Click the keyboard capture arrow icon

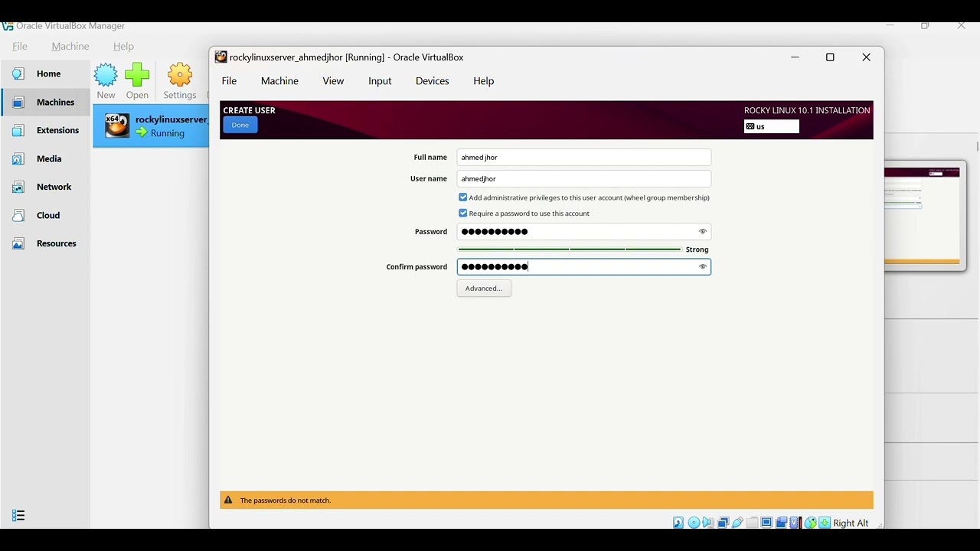pos(825,523)
